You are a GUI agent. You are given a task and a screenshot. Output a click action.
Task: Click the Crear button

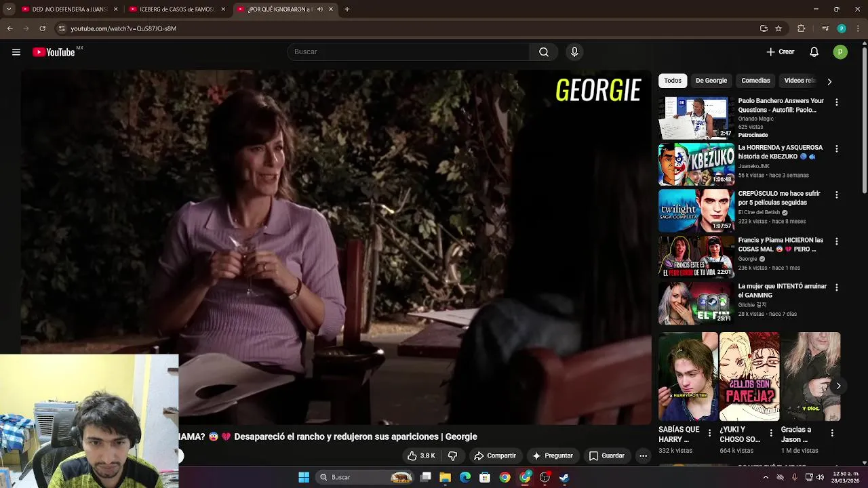pyautogui.click(x=781, y=52)
